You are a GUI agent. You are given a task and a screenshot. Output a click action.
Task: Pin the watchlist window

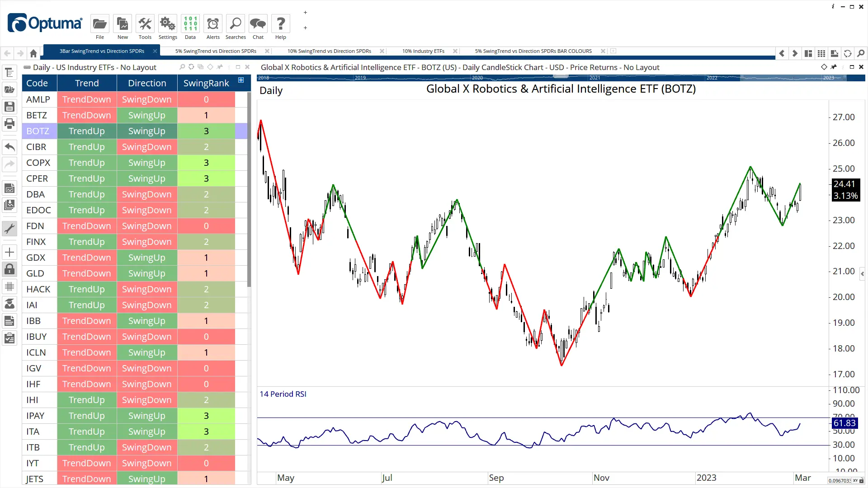pos(220,67)
